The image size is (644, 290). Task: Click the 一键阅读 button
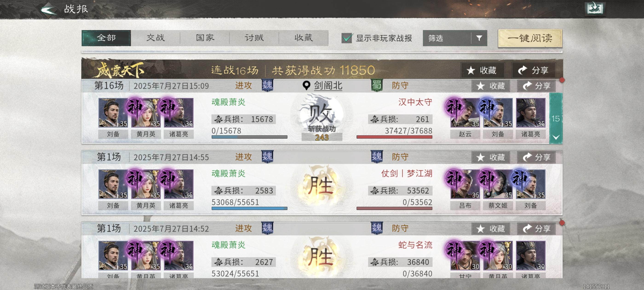point(530,38)
